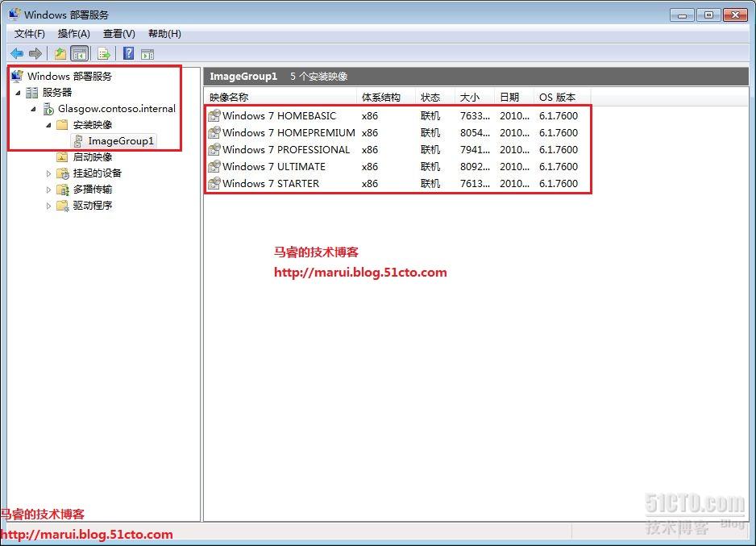Viewport: 756px width, 546px height.
Task: Select the 多播传输 tree label
Action: (93, 189)
